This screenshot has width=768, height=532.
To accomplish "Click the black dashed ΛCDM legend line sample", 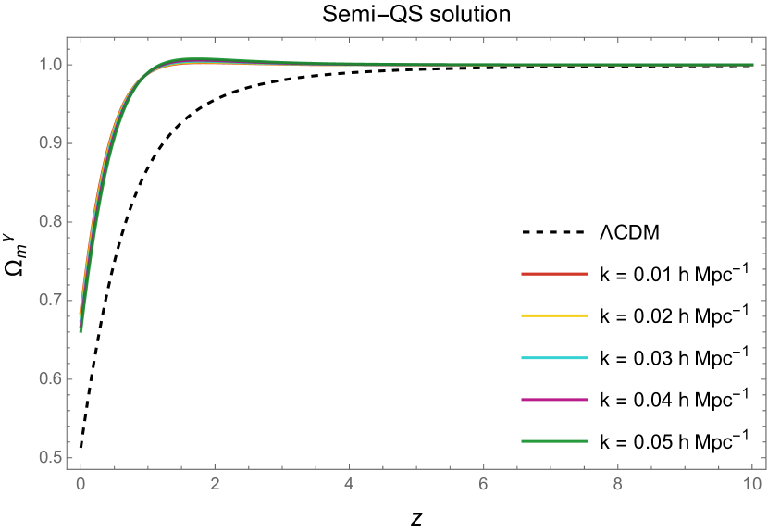I will point(554,232).
